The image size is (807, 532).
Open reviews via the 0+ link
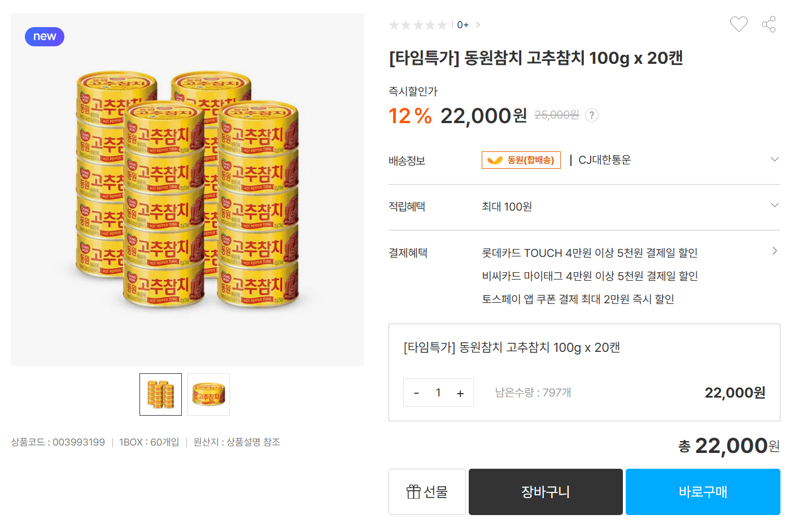(462, 24)
